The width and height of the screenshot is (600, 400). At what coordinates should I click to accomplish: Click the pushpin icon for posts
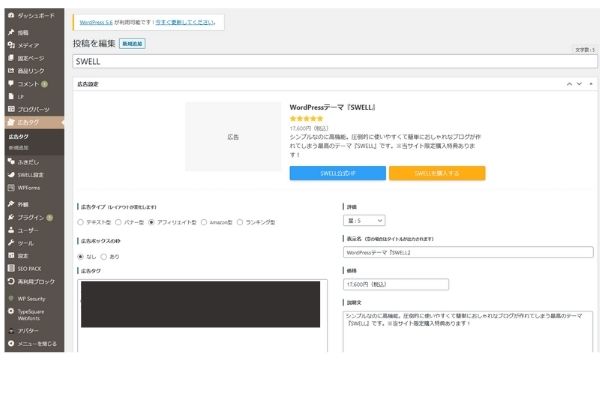pyautogui.click(x=11, y=32)
